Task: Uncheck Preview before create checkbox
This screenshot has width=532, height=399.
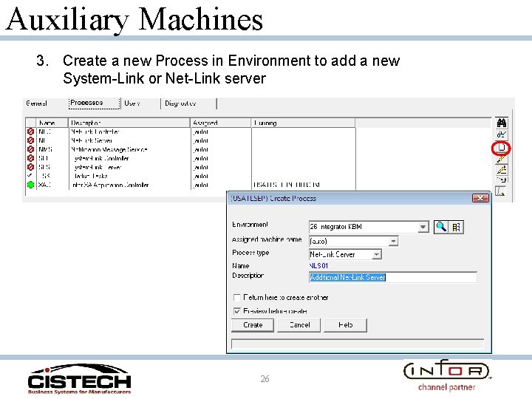Action: tap(237, 311)
